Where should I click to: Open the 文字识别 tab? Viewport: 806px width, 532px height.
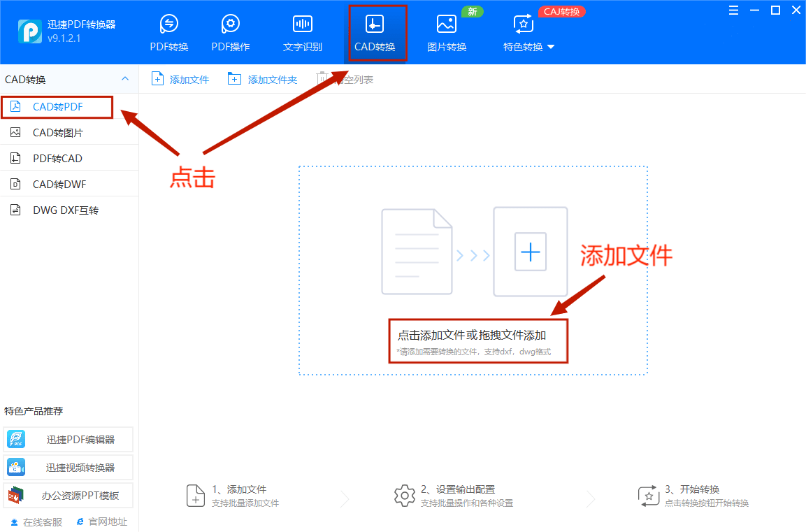click(x=302, y=33)
